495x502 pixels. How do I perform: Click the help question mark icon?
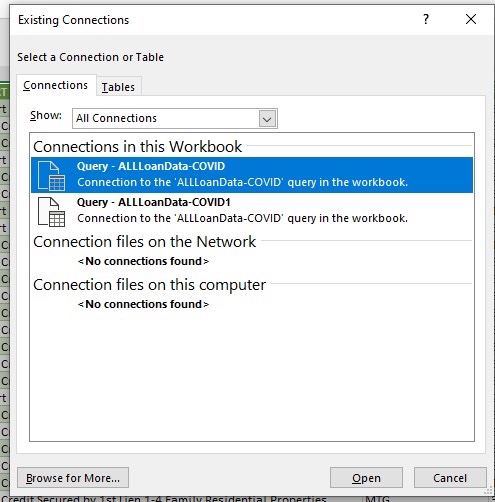[x=426, y=19]
